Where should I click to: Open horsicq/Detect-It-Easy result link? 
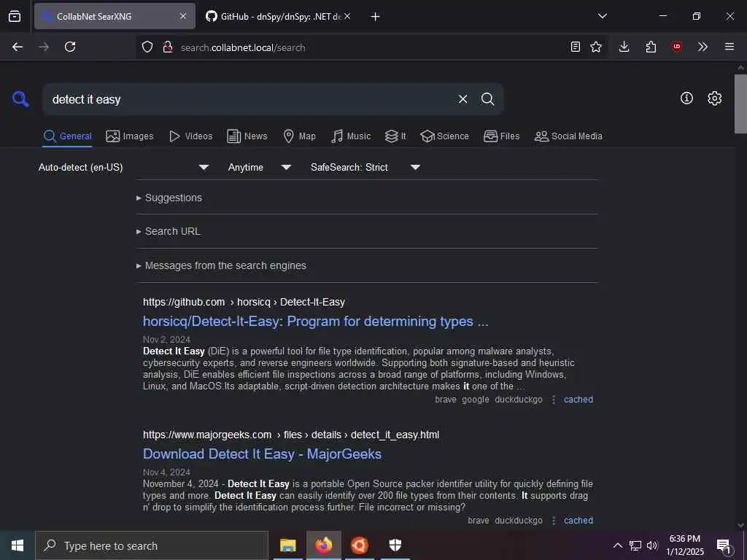pyautogui.click(x=316, y=322)
